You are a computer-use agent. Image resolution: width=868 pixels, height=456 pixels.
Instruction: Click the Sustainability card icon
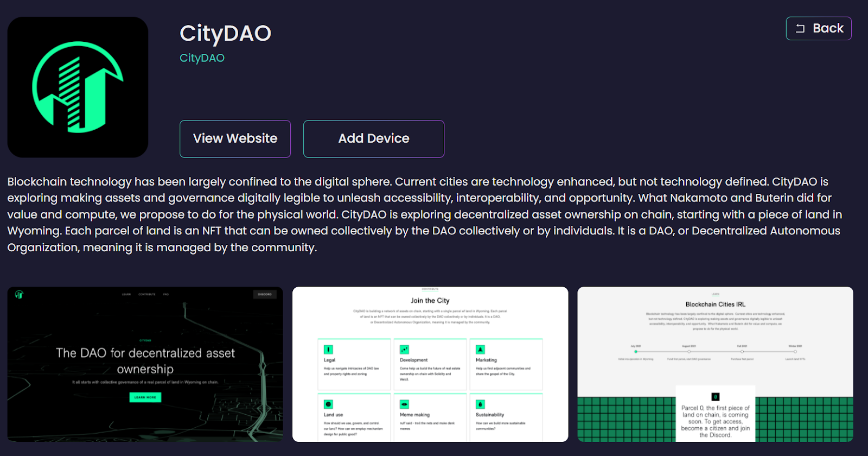point(480,404)
